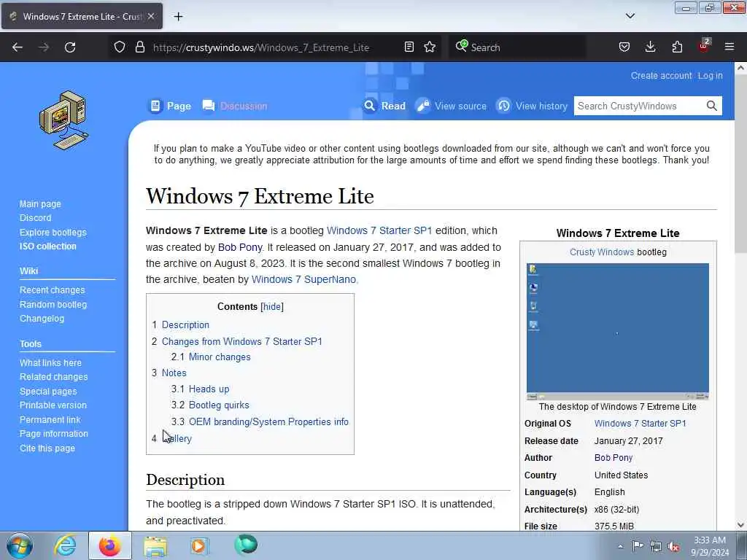Click the Log in link
The width and height of the screenshot is (747, 560).
point(710,76)
